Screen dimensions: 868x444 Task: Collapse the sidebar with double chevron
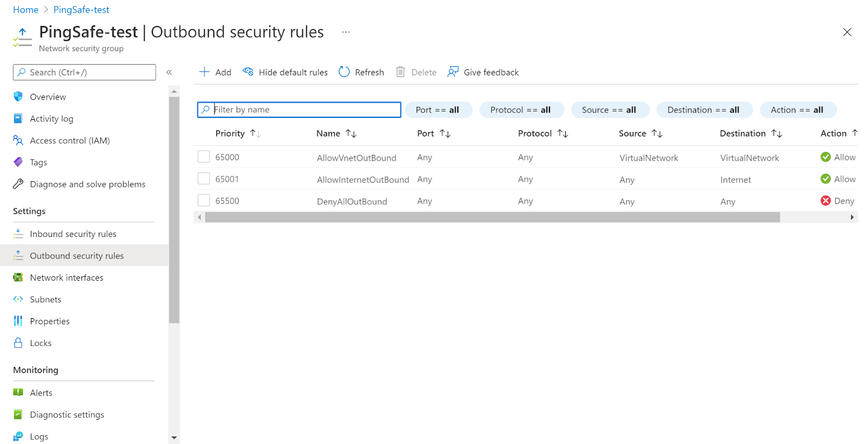point(169,72)
